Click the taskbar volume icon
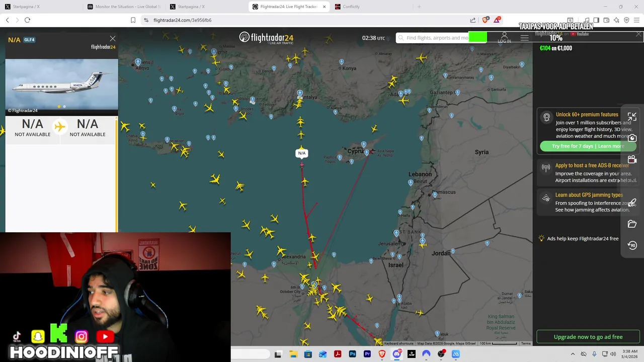Viewport: 644px width, 362px height. tap(613, 354)
